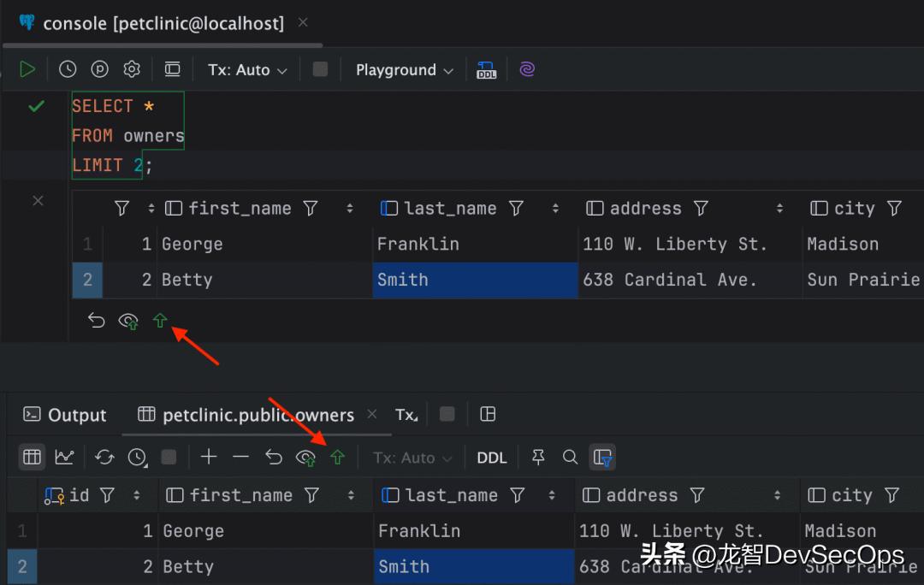Filter city column in bottom table
Viewport: 924px width, 585px height.
[x=892, y=495]
